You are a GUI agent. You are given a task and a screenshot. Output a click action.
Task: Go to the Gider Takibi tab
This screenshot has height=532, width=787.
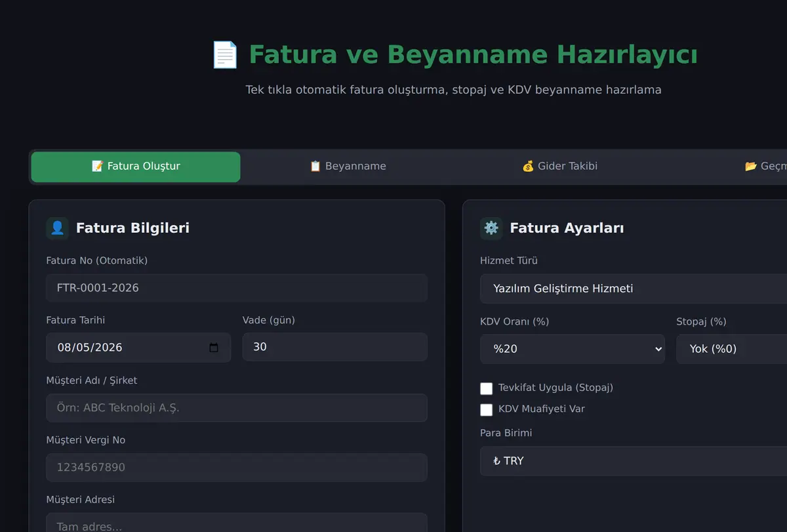559,167
